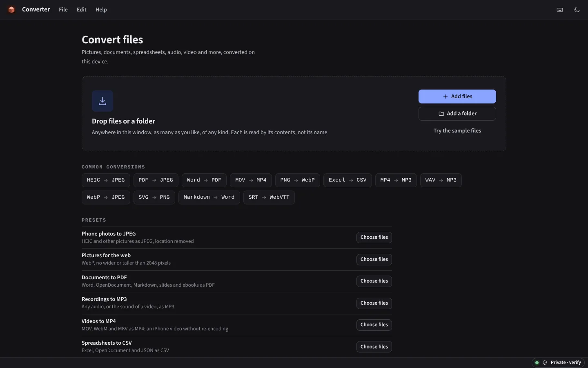Image resolution: width=588 pixels, height=368 pixels.
Task: Choose files for Pictures for the web
Action: coord(374,260)
